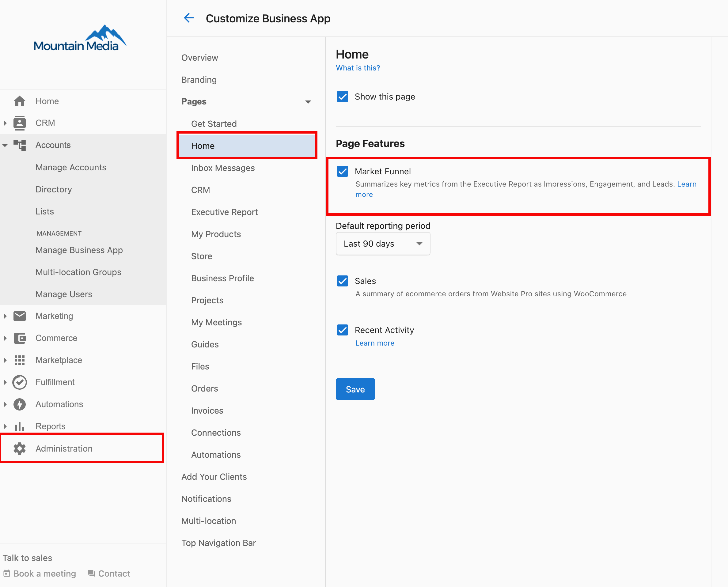Select the Connections page
Screen dimensions: 728x587
click(216, 433)
